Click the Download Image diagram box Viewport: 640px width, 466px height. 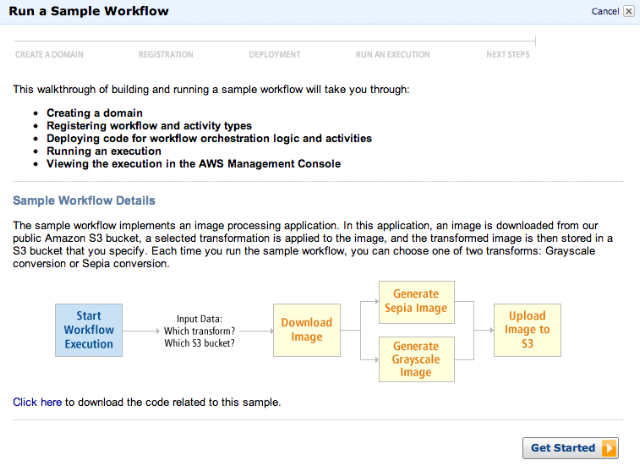(x=307, y=330)
